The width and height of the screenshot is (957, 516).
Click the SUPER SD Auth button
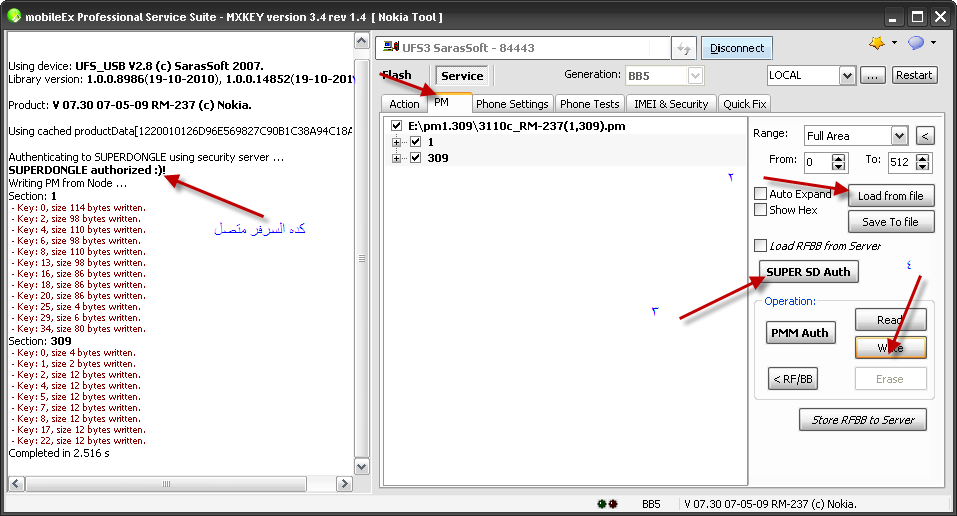[x=808, y=272]
